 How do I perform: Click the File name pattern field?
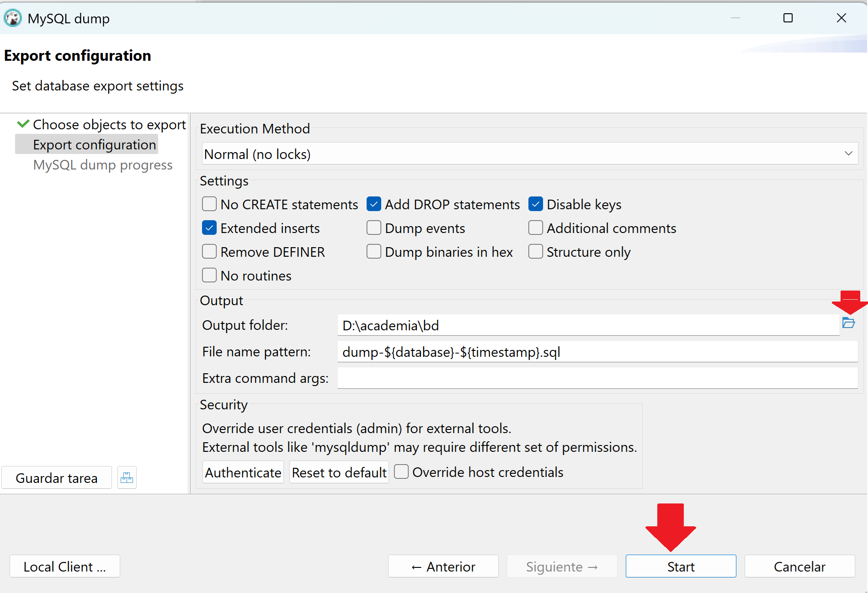point(597,352)
